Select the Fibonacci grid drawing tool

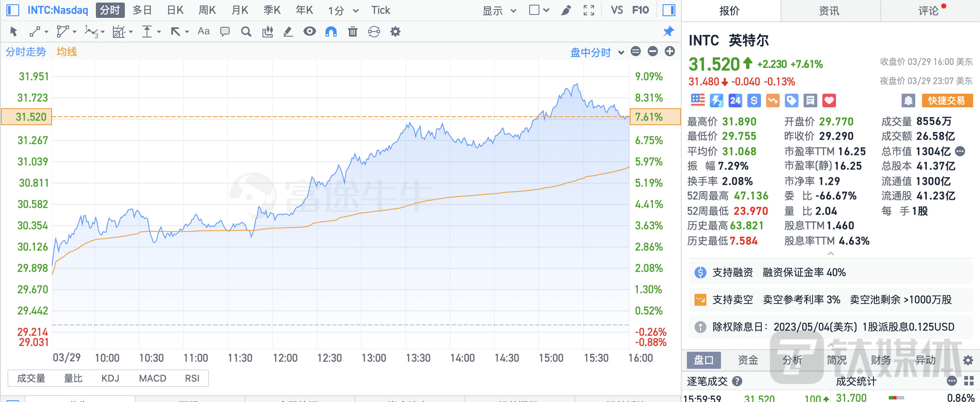click(119, 32)
